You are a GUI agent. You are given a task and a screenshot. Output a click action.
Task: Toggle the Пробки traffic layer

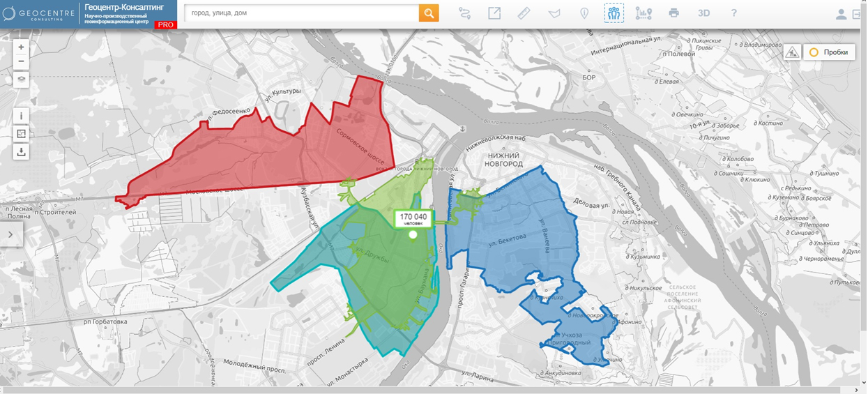click(829, 52)
